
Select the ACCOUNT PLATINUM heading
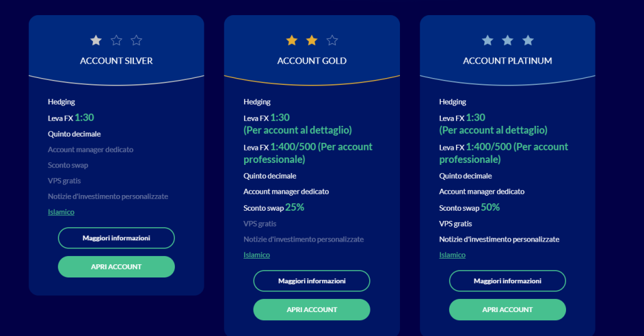(508, 61)
